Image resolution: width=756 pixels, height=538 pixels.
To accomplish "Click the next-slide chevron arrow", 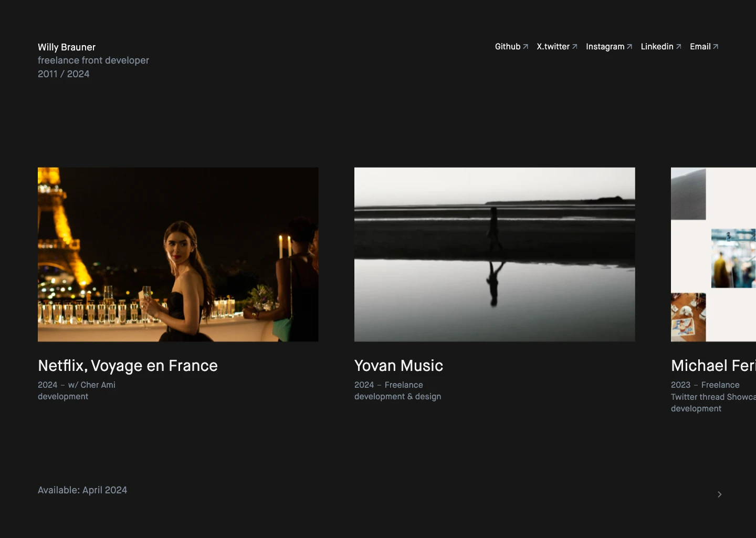I will click(x=720, y=494).
